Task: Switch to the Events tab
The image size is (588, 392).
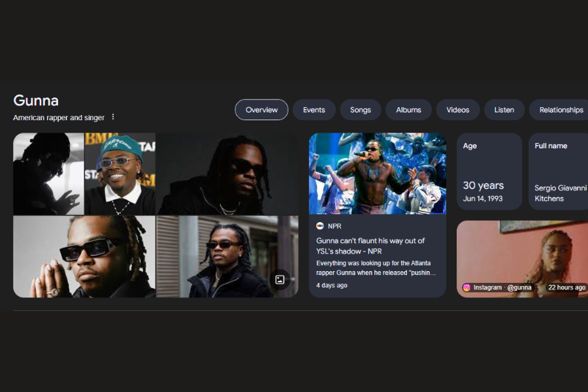Action: coord(314,110)
